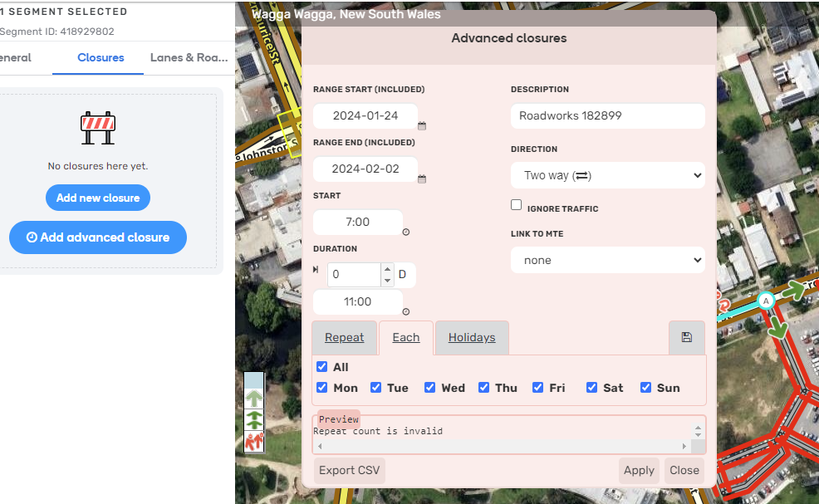This screenshot has width=819, height=504.
Task: Increase the duration days stepper
Action: point(387,269)
